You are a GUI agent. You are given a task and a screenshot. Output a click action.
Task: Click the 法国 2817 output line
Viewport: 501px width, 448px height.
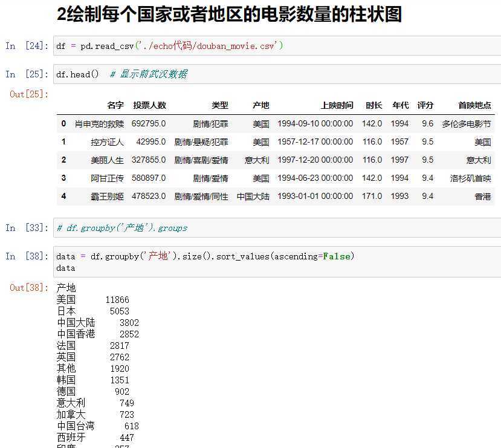point(93,345)
